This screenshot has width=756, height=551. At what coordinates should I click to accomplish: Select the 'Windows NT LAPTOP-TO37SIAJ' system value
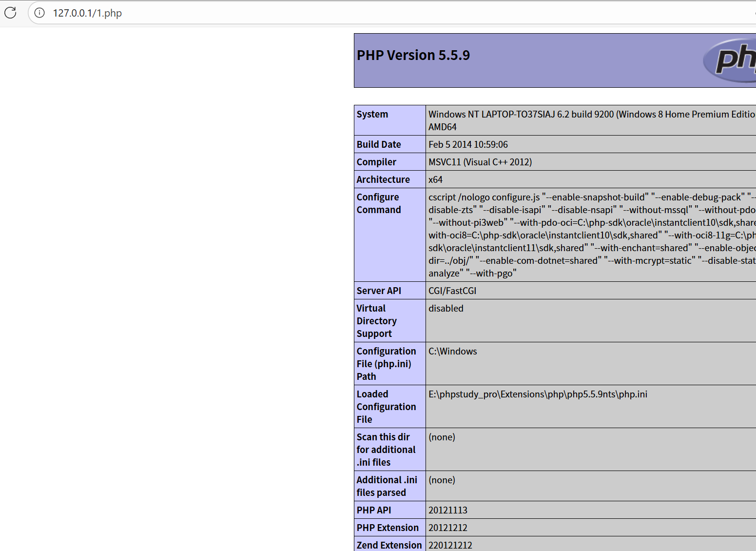pos(592,120)
